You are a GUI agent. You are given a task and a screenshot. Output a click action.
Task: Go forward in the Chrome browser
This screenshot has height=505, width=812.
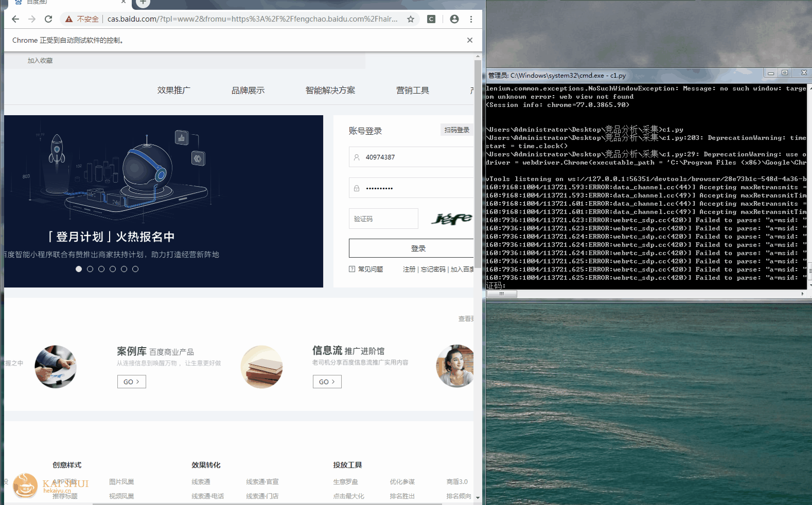coord(32,19)
